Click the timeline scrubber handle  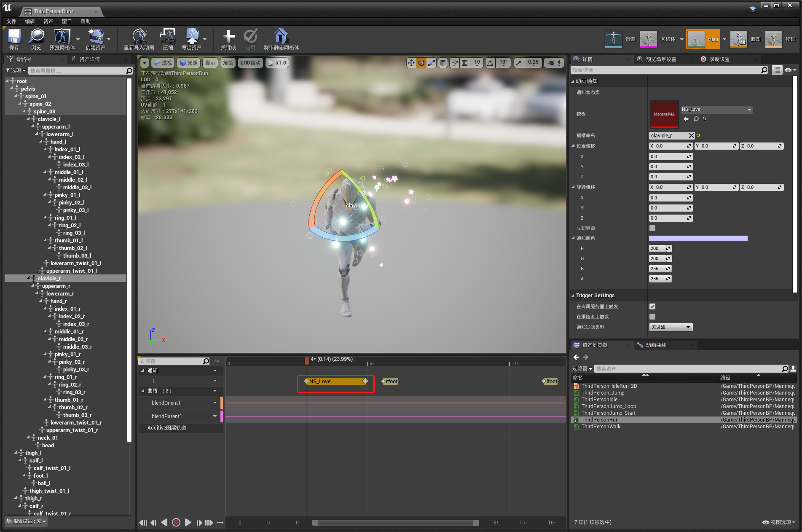pyautogui.click(x=307, y=360)
